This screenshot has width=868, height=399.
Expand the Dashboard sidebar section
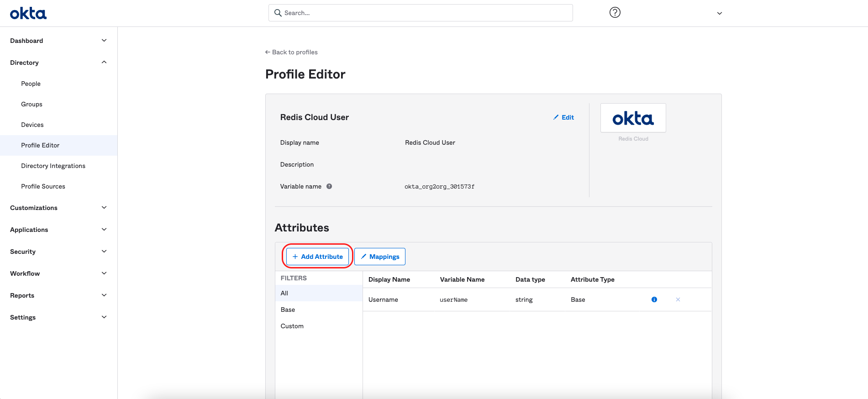(x=104, y=41)
